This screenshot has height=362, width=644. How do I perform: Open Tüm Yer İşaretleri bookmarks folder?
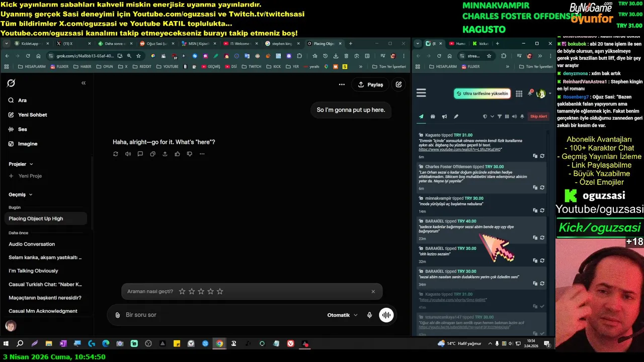pyautogui.click(x=388, y=66)
